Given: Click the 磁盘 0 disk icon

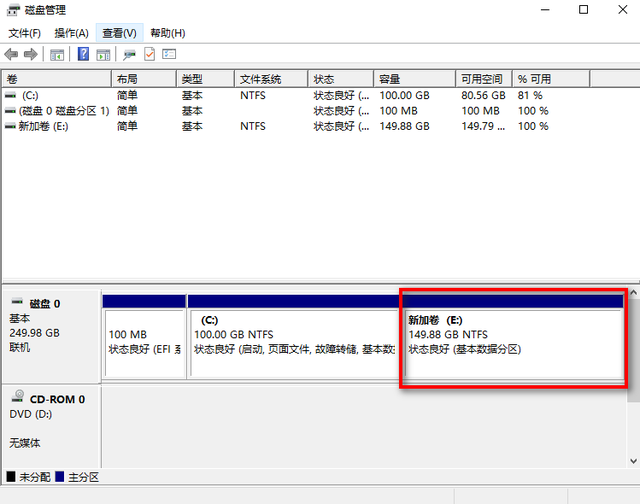Looking at the screenshot, I should click(17, 302).
